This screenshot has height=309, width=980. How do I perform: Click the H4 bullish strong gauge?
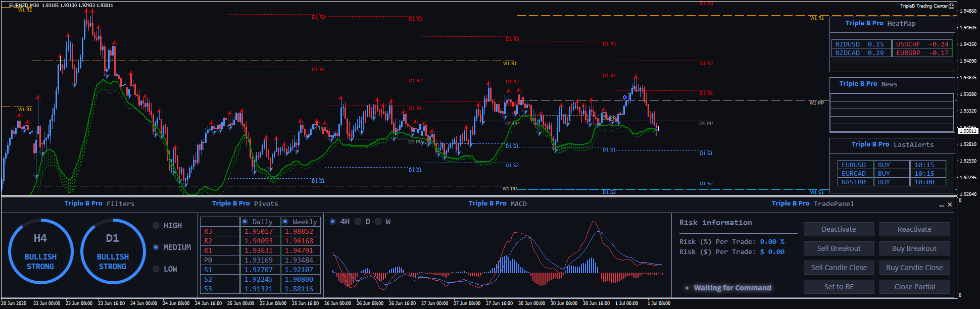(40, 251)
